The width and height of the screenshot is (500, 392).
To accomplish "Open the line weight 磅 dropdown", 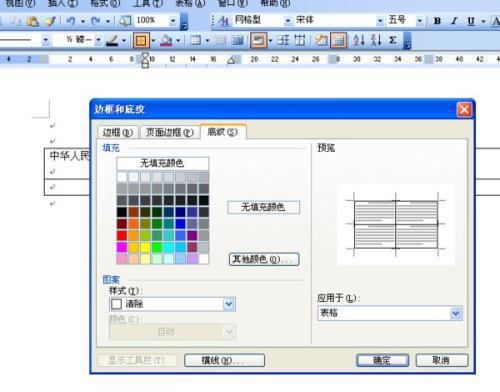I will 98,41.
